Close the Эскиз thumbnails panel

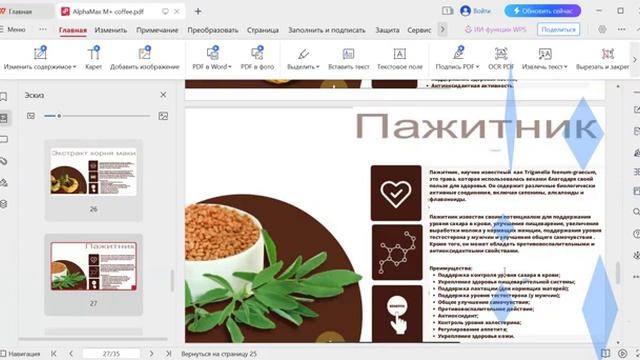(x=163, y=95)
